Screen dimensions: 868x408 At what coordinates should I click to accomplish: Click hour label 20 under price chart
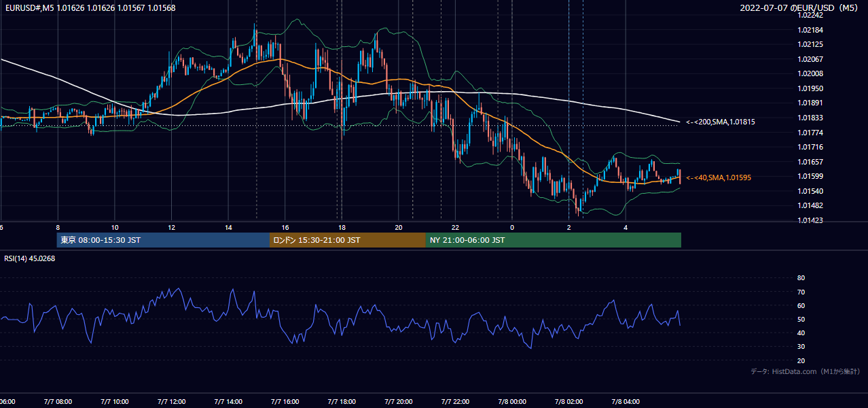coord(399,227)
